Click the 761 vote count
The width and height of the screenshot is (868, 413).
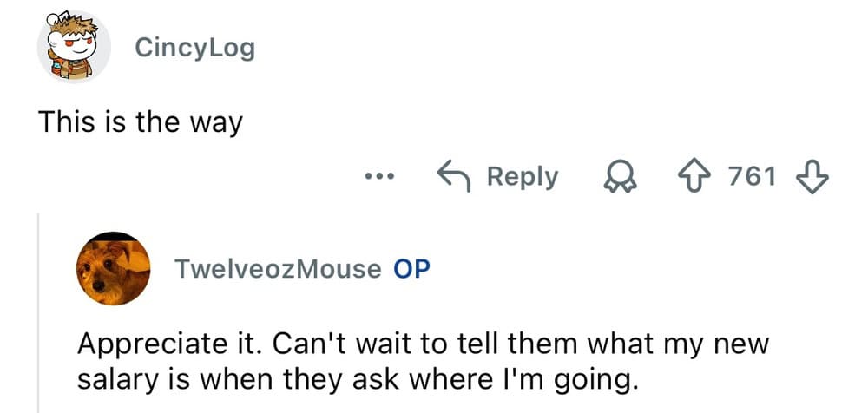pyautogui.click(x=751, y=177)
